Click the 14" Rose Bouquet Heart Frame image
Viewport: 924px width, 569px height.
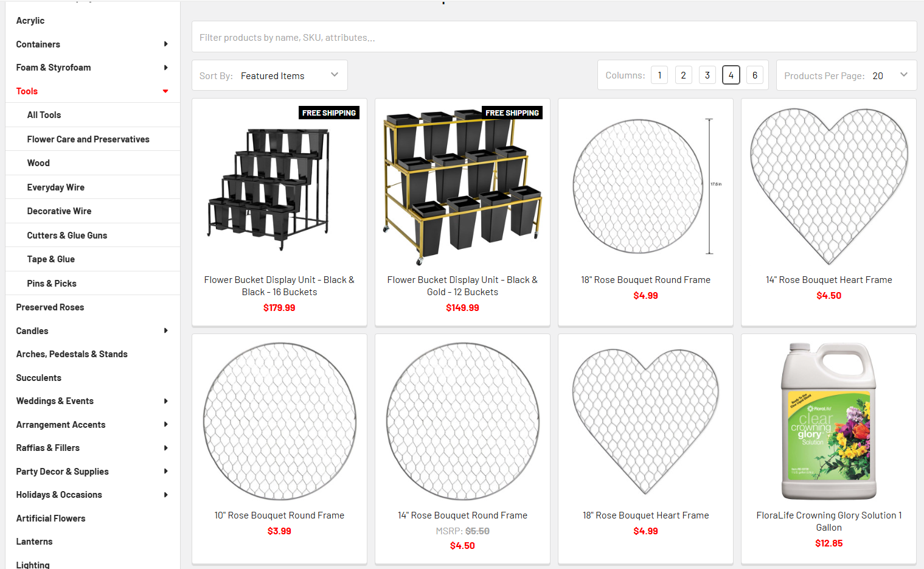(x=828, y=186)
